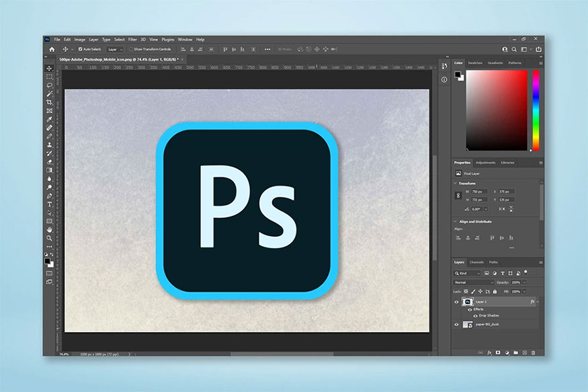
Task: Select the Horizontal Type tool
Action: (x=49, y=204)
